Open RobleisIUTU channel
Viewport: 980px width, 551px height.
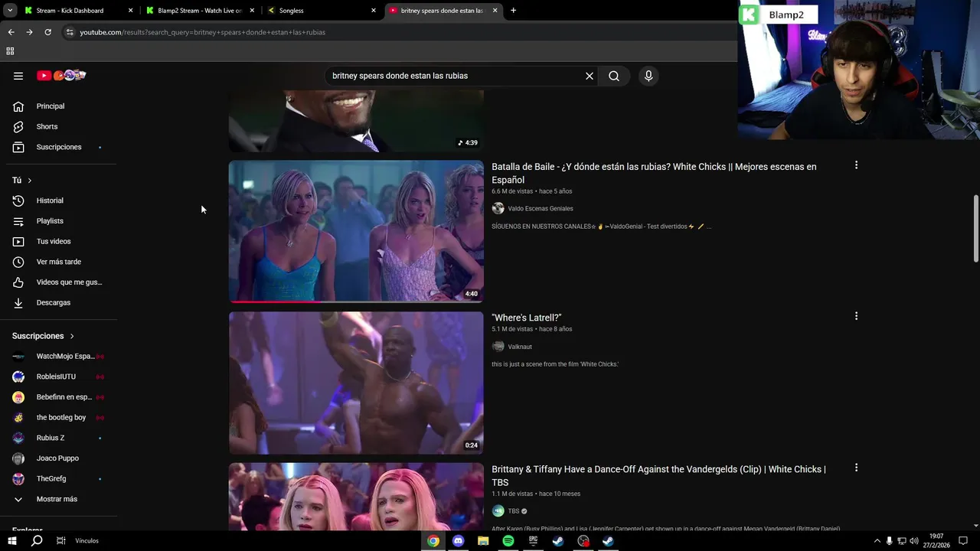pos(61,377)
